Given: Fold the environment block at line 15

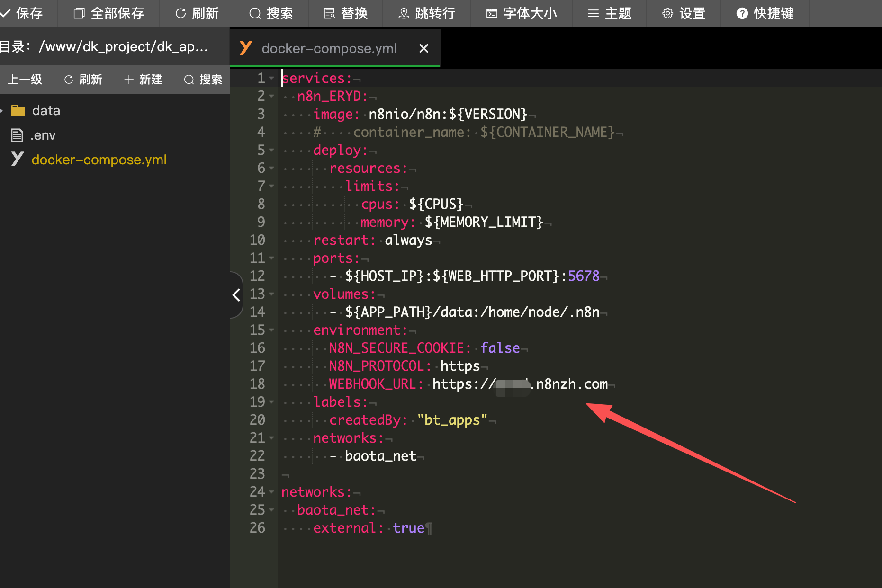Looking at the screenshot, I should click(271, 330).
